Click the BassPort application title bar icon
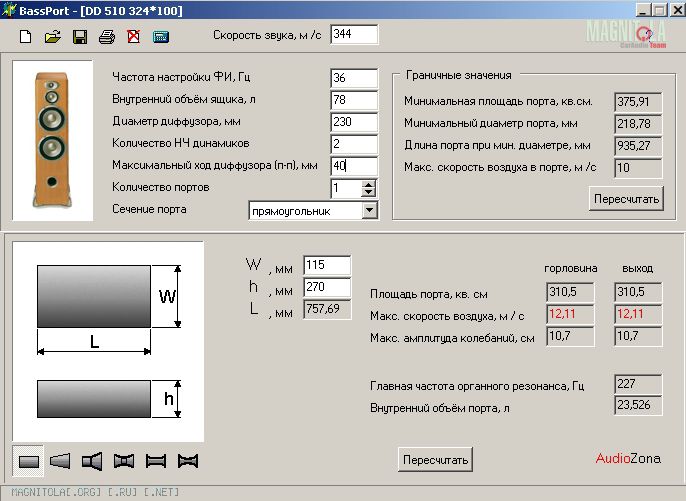Viewport: 686px width, 501px height. tap(9, 10)
